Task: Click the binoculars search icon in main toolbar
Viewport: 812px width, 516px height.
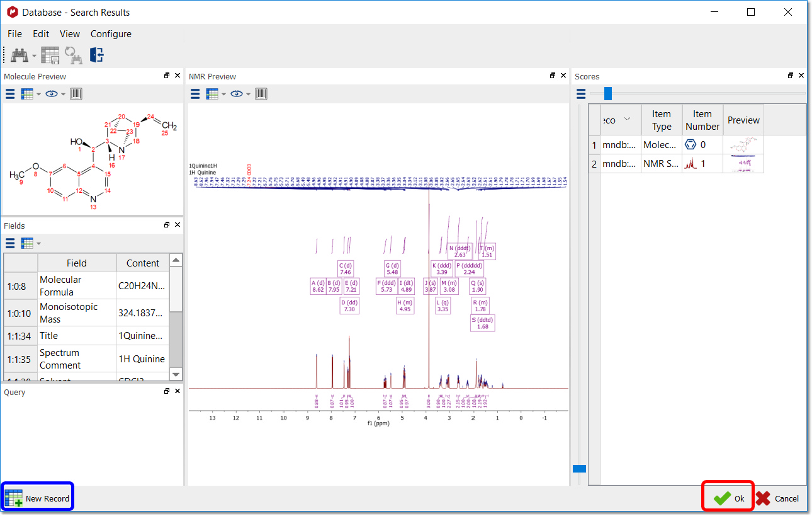Action: click(x=19, y=55)
